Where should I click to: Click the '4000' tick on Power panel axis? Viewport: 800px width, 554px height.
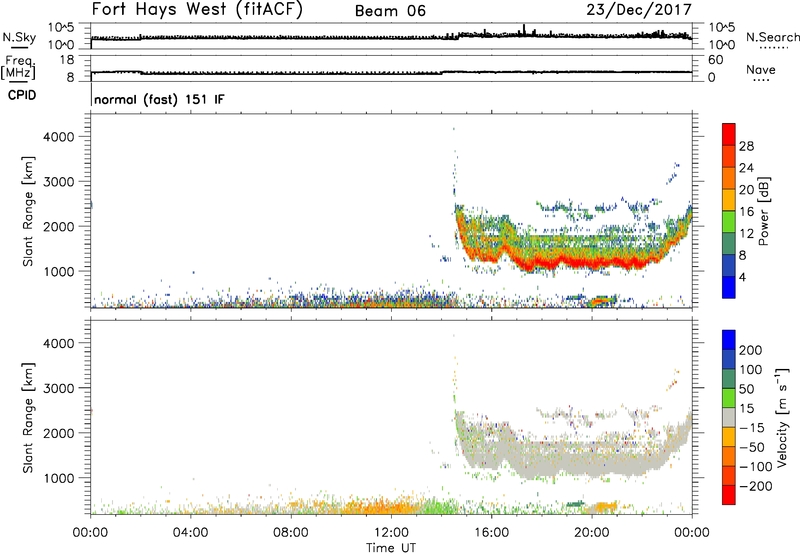(x=59, y=137)
